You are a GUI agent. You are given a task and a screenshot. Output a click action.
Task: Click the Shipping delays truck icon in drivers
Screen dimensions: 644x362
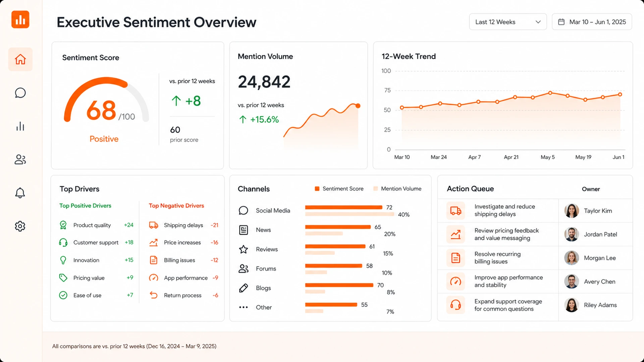tap(154, 225)
